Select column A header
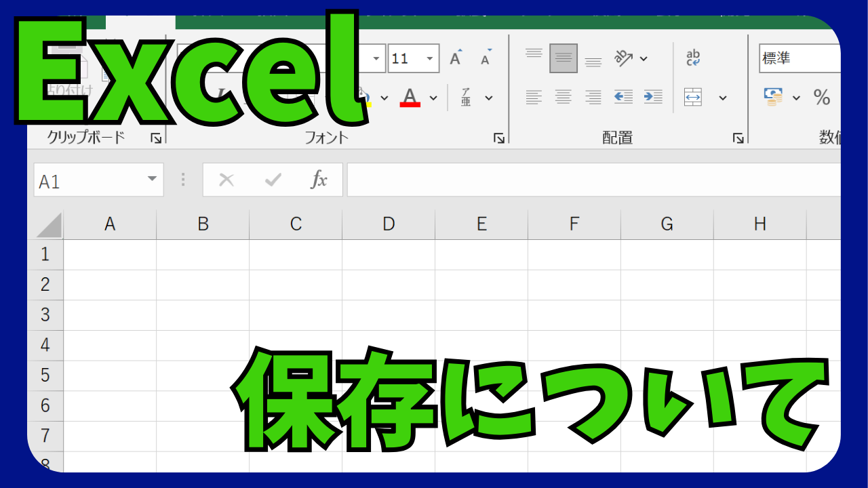 110,224
